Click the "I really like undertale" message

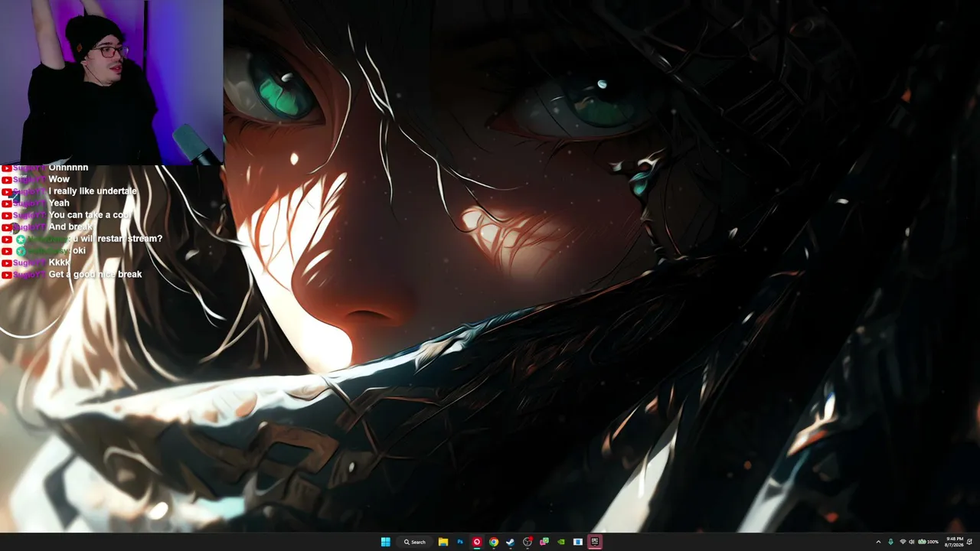tap(93, 191)
